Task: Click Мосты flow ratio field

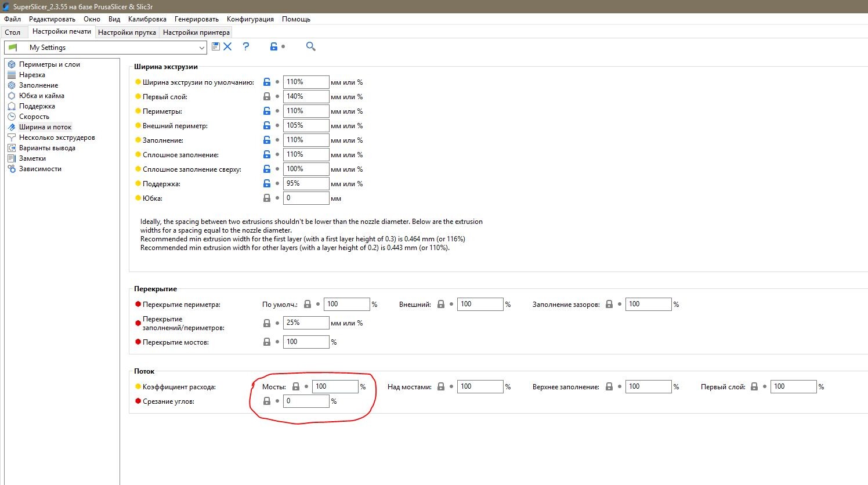Action: pos(335,387)
